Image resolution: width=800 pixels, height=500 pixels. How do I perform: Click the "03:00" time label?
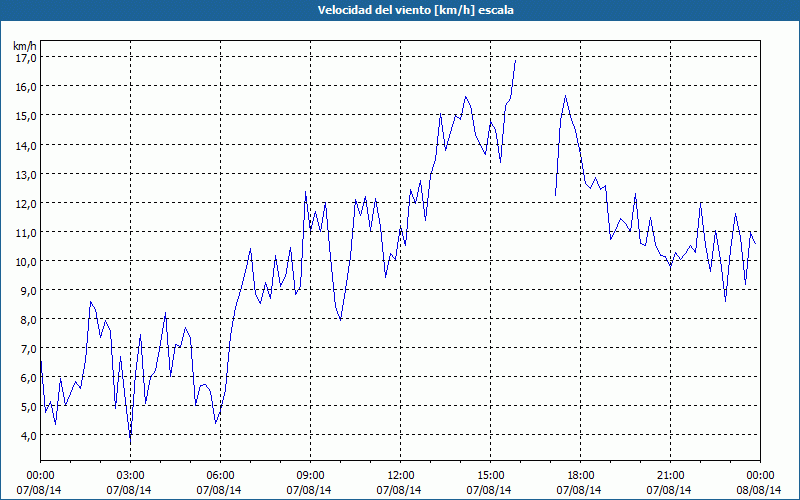click(x=130, y=476)
